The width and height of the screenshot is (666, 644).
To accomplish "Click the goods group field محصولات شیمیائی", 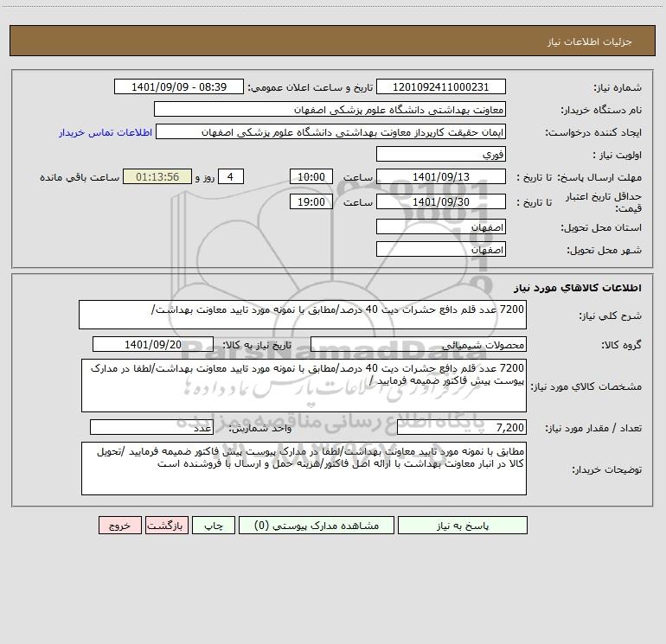I will coord(419,344).
